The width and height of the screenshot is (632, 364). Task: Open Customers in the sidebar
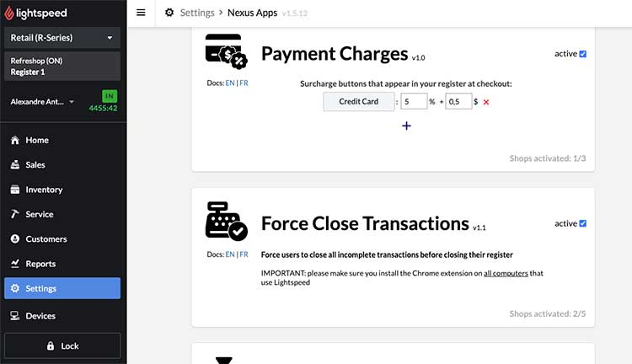click(x=46, y=239)
